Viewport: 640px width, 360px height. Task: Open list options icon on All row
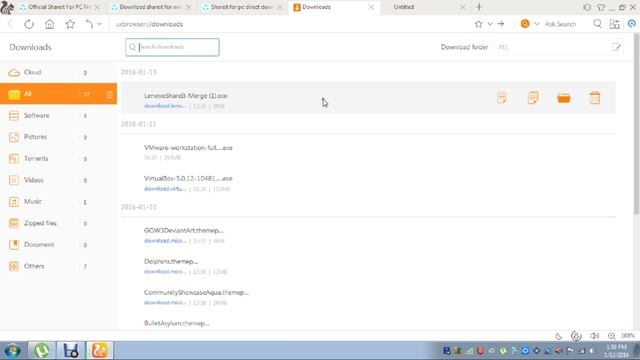(109, 94)
